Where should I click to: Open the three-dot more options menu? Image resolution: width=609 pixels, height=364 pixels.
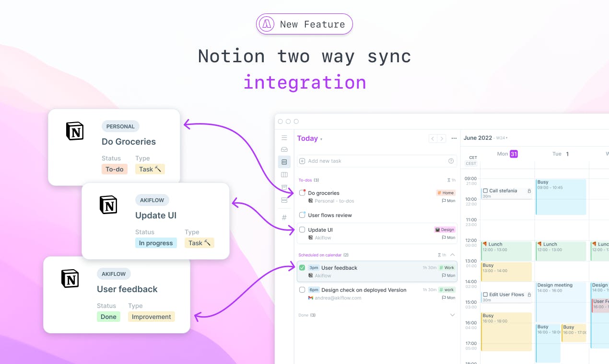point(454,138)
